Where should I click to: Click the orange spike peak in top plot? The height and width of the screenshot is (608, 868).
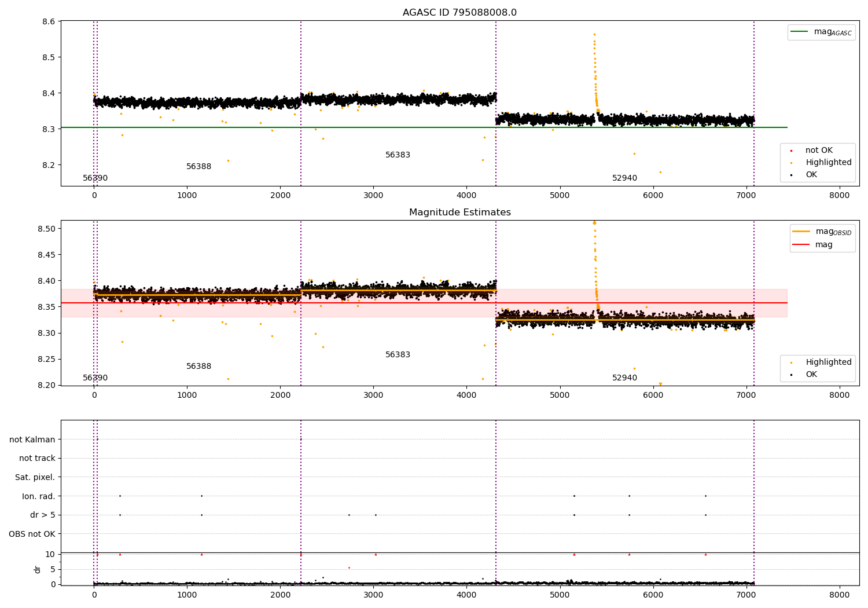point(594,35)
